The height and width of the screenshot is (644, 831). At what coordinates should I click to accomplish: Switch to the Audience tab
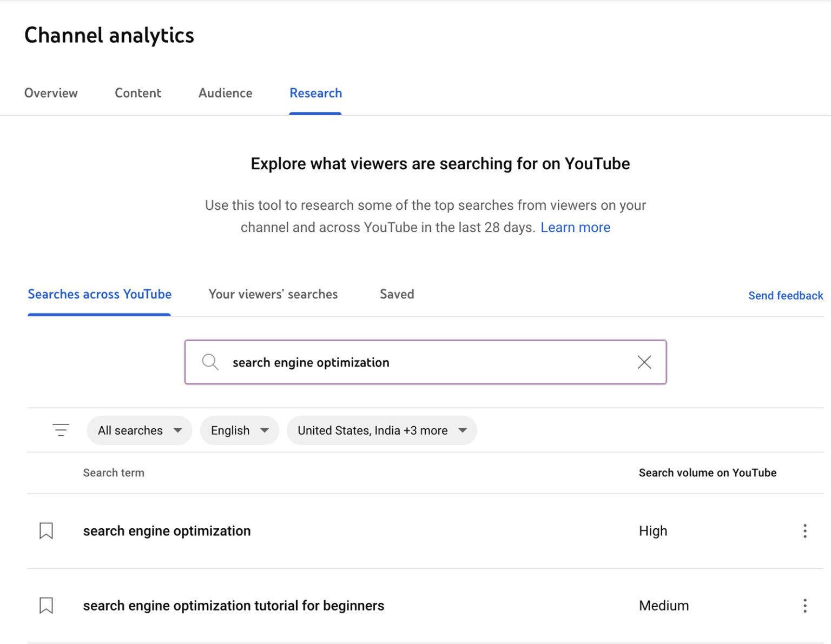click(225, 93)
